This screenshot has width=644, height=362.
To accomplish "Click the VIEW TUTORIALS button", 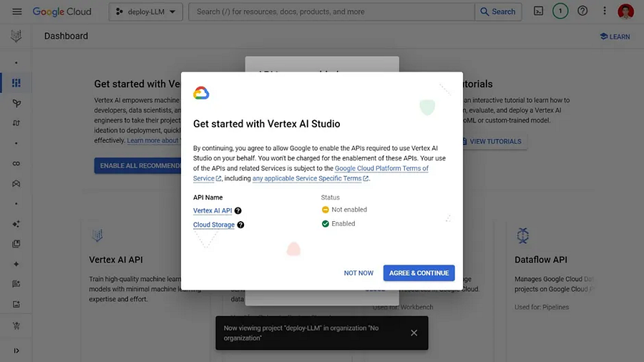I will pyautogui.click(x=495, y=141).
